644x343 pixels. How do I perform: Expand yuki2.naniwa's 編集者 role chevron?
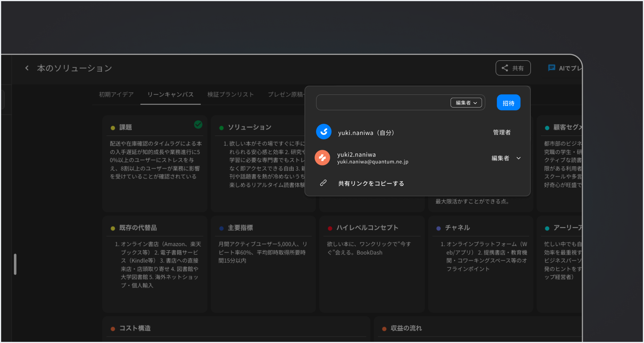pos(518,158)
